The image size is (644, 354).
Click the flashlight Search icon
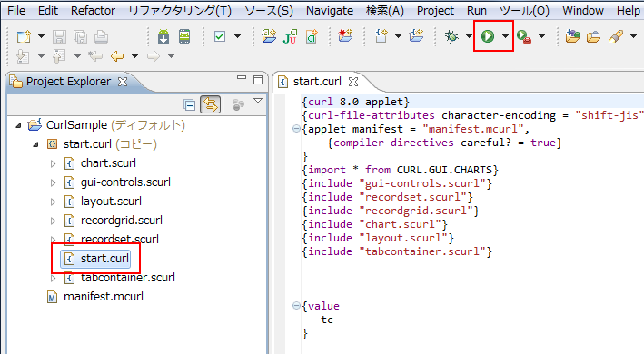click(x=616, y=36)
